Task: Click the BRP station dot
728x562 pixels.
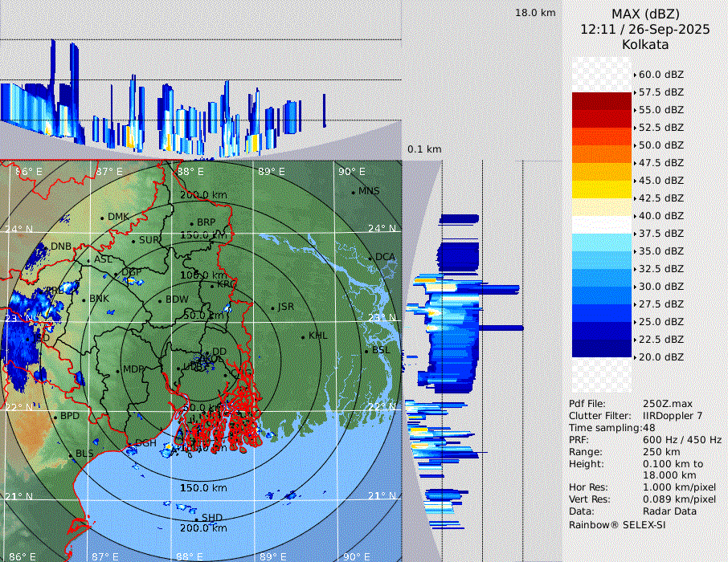Action: tap(191, 223)
